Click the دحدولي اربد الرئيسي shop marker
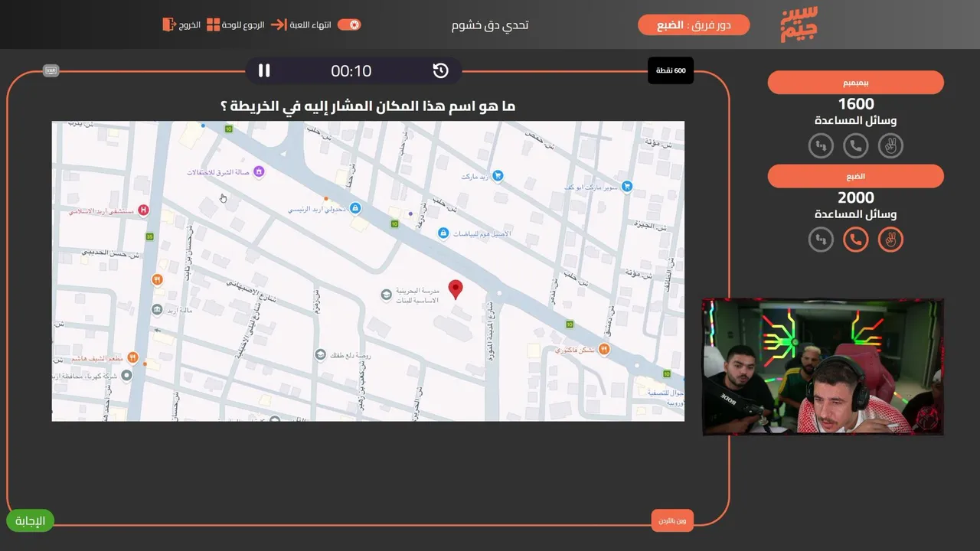Image resolution: width=980 pixels, height=551 pixels. (354, 208)
